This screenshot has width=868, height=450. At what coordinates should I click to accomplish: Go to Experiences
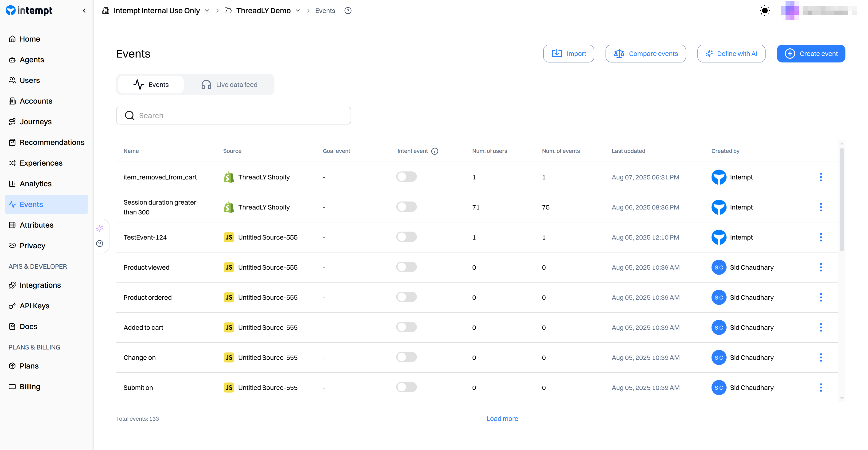[47, 163]
